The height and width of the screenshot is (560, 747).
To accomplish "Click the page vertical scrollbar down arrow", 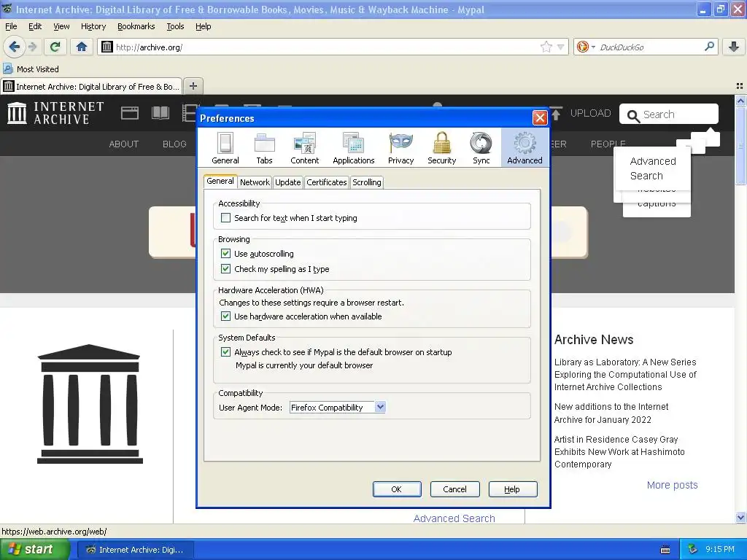I will point(740,517).
